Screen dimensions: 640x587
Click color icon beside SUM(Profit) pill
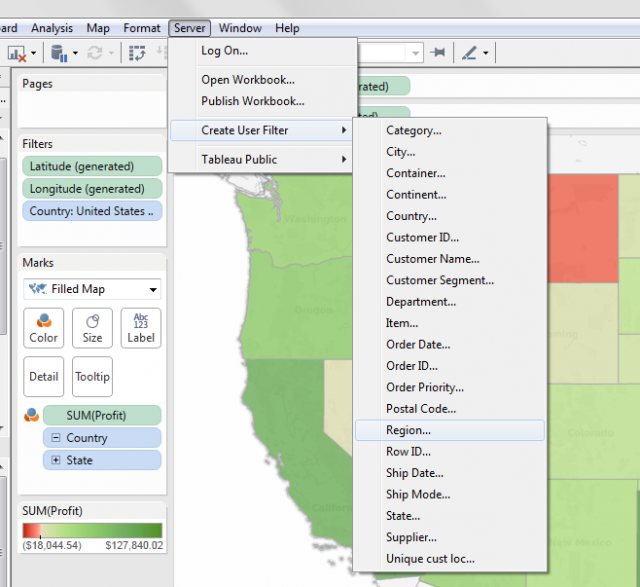tap(31, 416)
